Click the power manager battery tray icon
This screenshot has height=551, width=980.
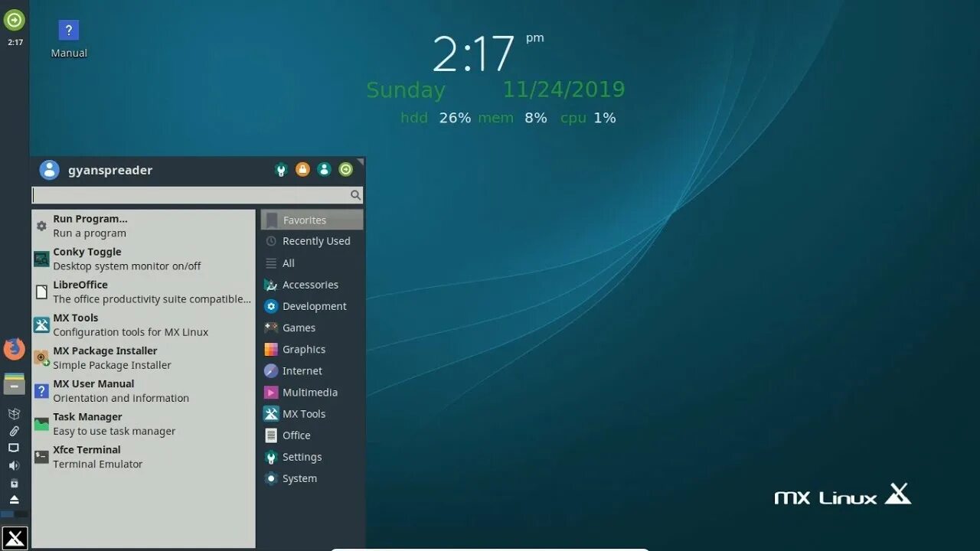coord(14,483)
